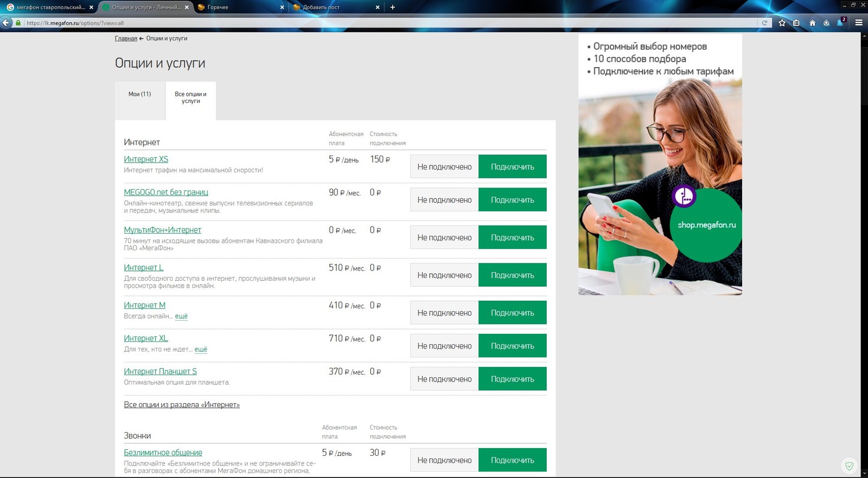Open the bookmarks list icon
The width and height of the screenshot is (868, 478).
point(796,23)
